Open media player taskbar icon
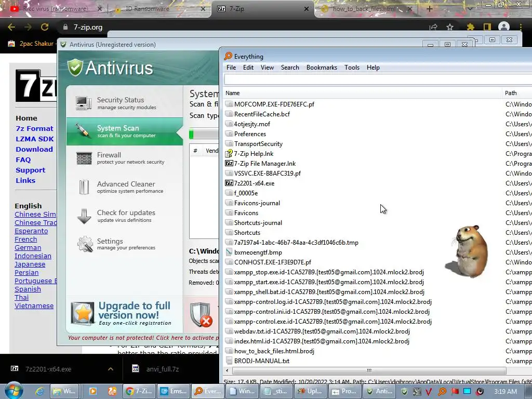This screenshot has width=532, height=399. click(x=92, y=391)
